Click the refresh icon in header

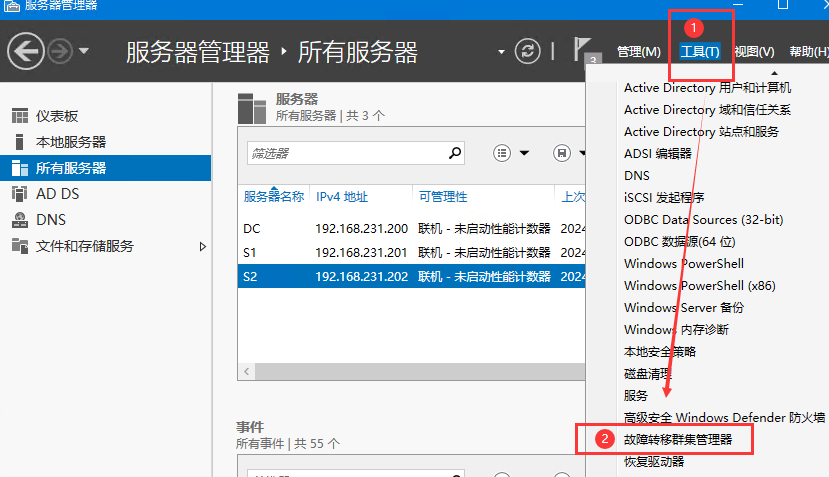(527, 51)
